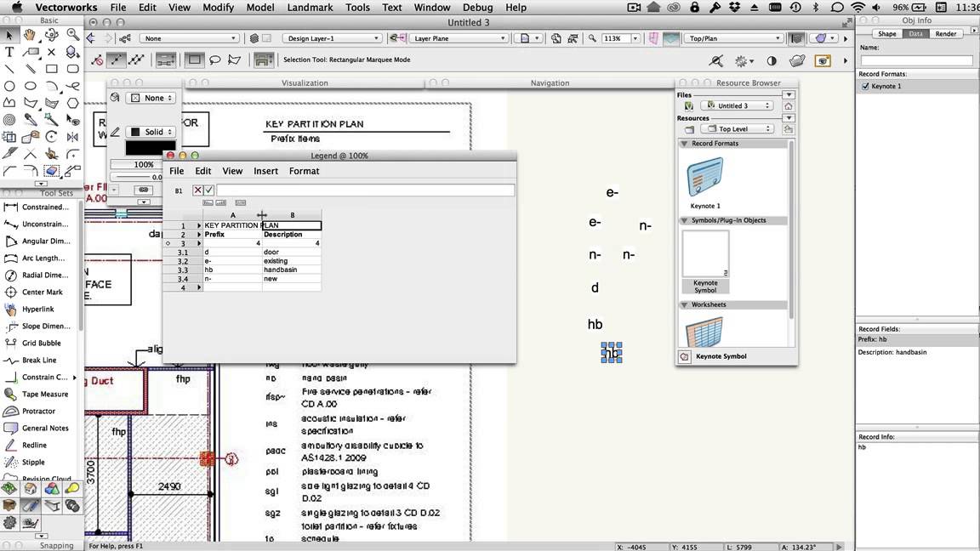This screenshot has width=980, height=551.
Task: Click the Layers stack icon in View bar
Action: coord(254,38)
